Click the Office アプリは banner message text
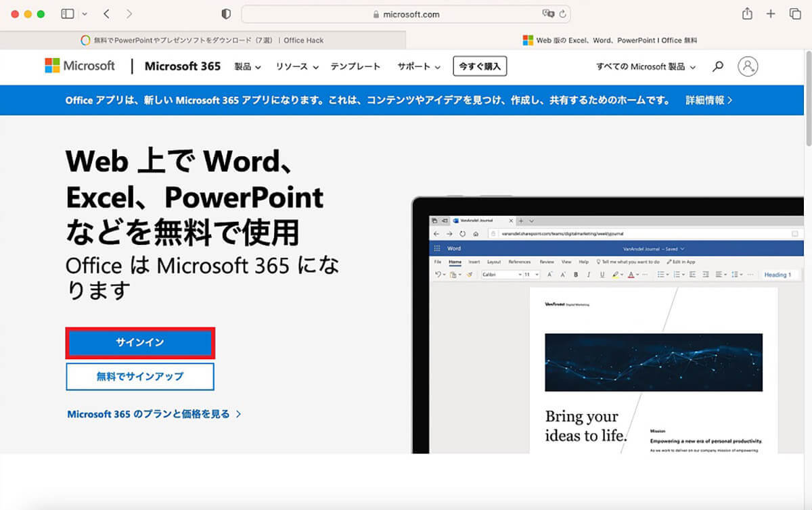812x510 pixels. (367, 100)
